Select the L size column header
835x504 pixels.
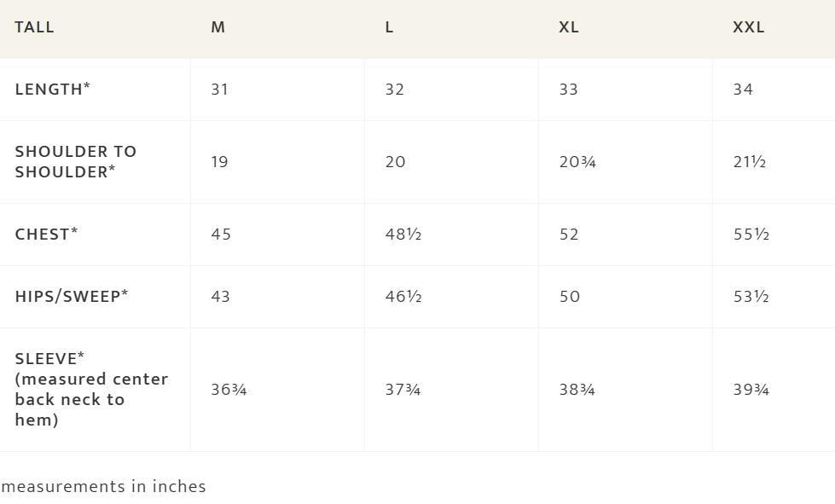[x=389, y=27]
